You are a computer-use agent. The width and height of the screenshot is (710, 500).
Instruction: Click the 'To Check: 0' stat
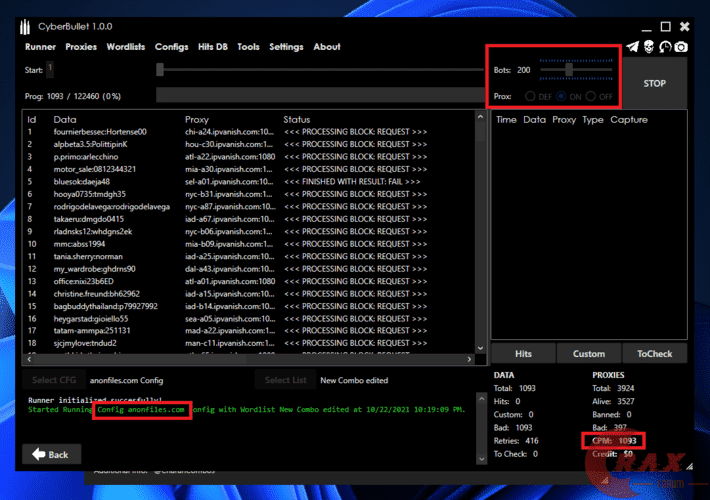click(516, 454)
